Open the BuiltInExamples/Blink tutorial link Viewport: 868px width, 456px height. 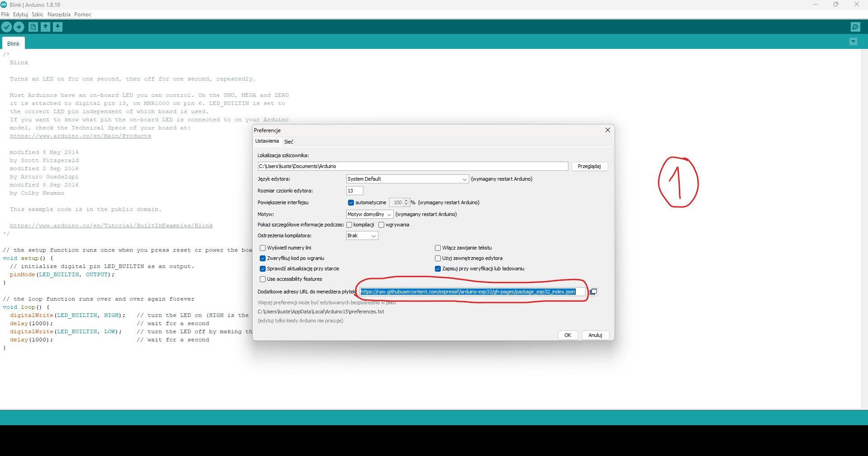coord(111,226)
